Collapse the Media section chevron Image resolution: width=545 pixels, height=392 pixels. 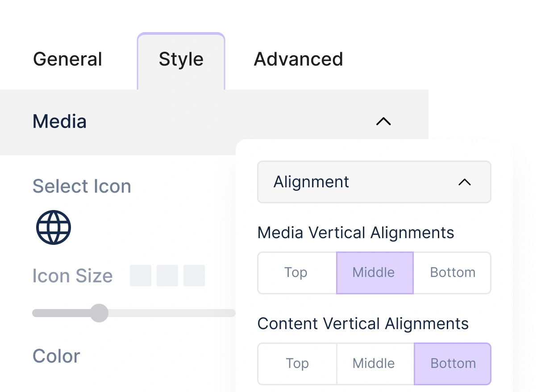[x=383, y=121]
